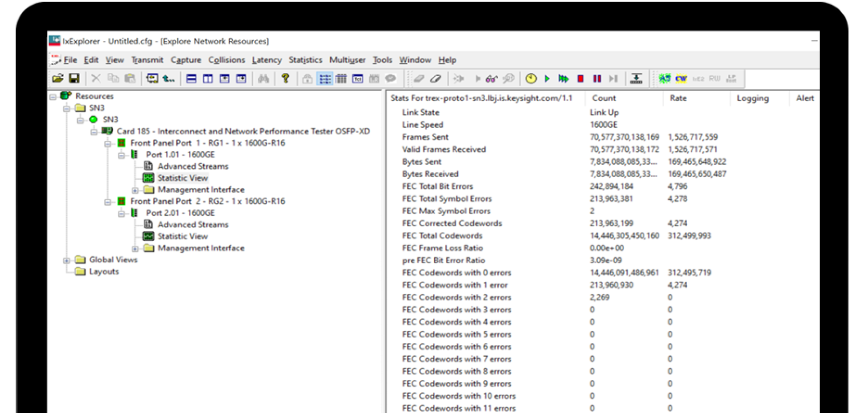This screenshot has width=868, height=413.
Task: Open the Multiuser menu
Action: click(348, 60)
